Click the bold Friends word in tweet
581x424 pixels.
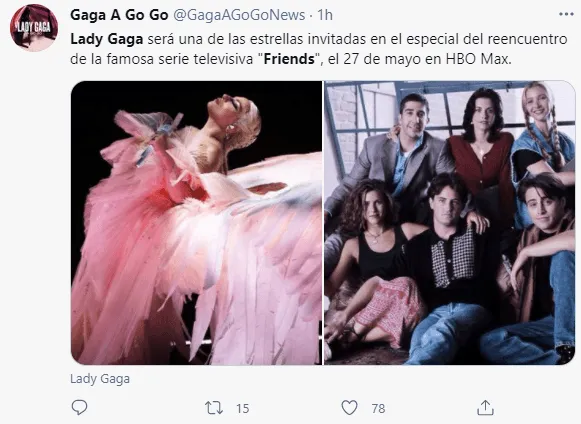coord(289,59)
